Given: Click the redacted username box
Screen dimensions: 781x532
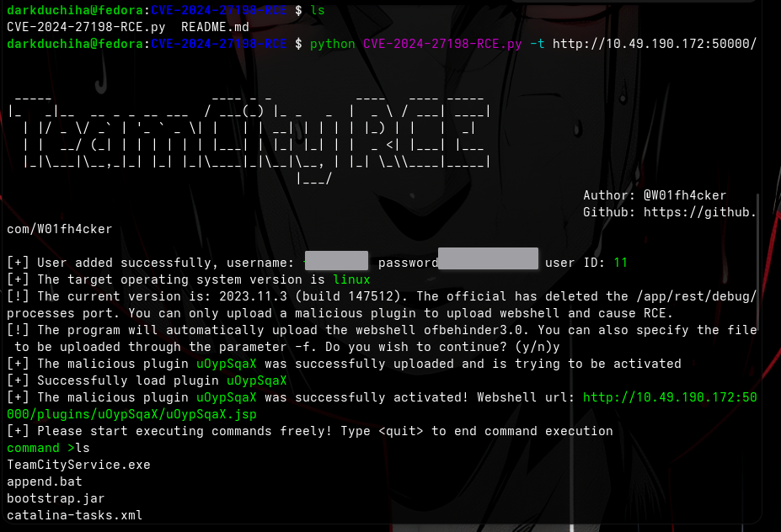Looking at the screenshot, I should point(337,261).
